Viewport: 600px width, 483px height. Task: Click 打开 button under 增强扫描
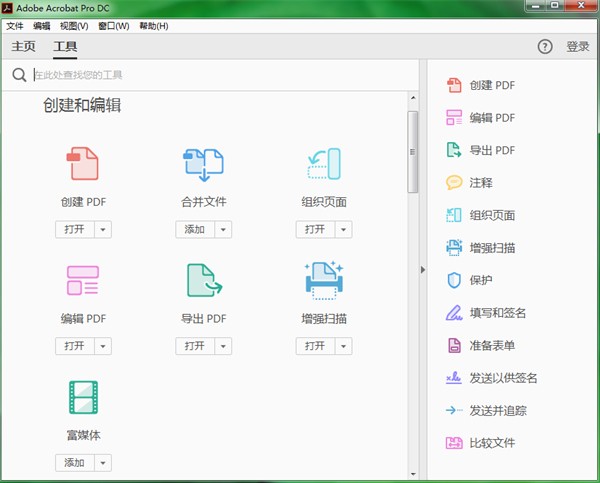click(x=315, y=346)
